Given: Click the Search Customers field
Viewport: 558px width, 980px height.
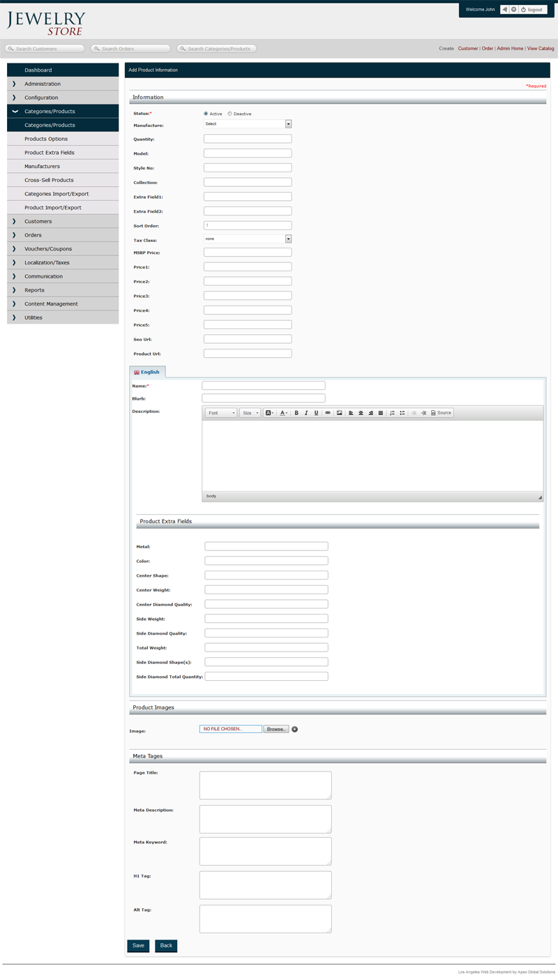Looking at the screenshot, I should [45, 49].
